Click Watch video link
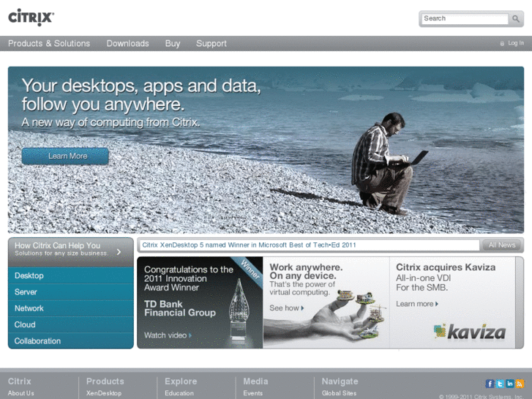 click(x=168, y=335)
